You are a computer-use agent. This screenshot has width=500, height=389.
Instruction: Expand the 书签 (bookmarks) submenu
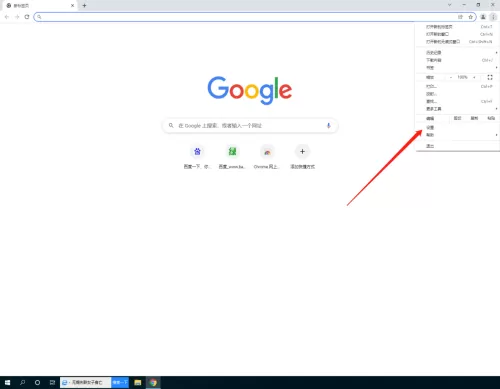458,68
